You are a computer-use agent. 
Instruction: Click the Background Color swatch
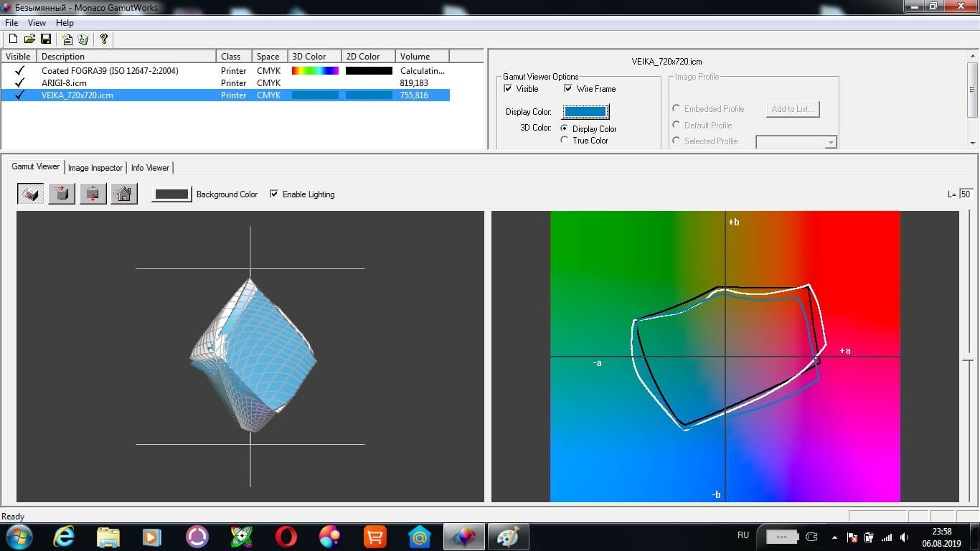coord(171,194)
